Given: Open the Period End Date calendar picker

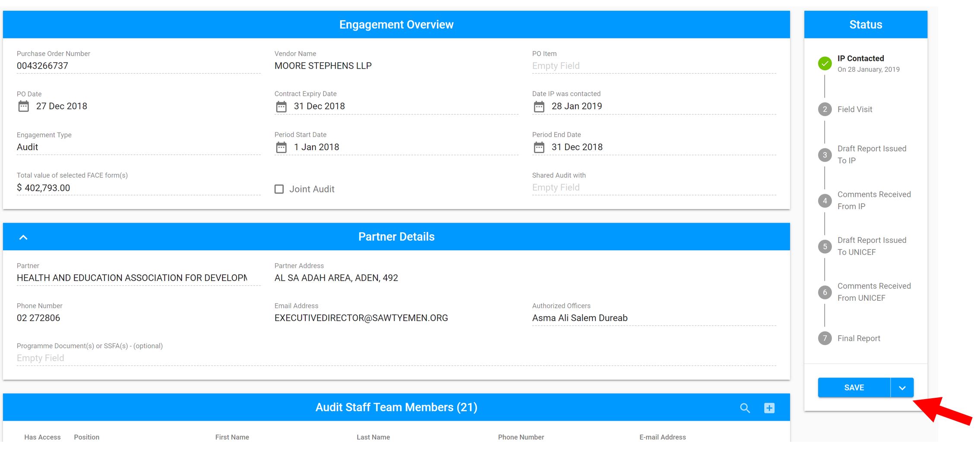Looking at the screenshot, I should point(539,147).
